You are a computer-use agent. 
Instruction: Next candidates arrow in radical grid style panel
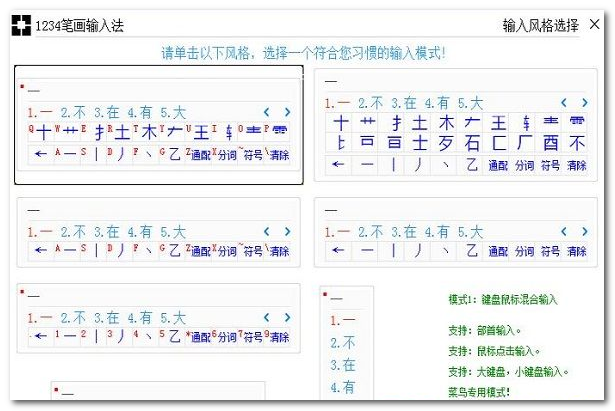tap(584, 103)
